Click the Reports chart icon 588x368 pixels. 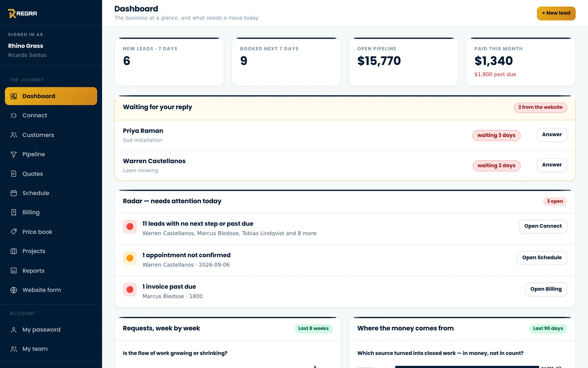14,270
